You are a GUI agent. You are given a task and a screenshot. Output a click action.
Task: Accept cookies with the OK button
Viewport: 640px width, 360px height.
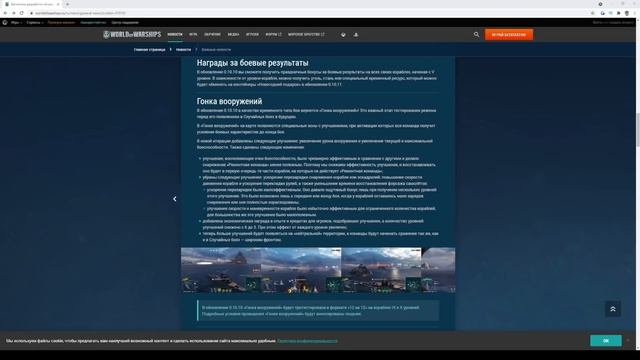click(x=606, y=340)
